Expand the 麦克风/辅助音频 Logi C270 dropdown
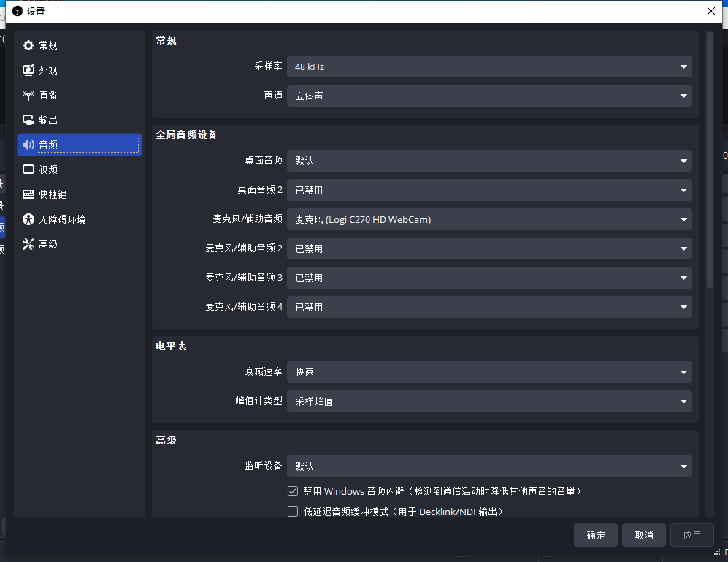This screenshot has height=562, width=728. [x=488, y=219]
